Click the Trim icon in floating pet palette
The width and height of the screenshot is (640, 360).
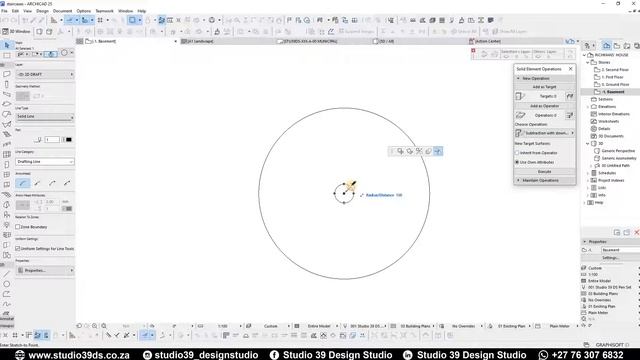[x=419, y=151]
